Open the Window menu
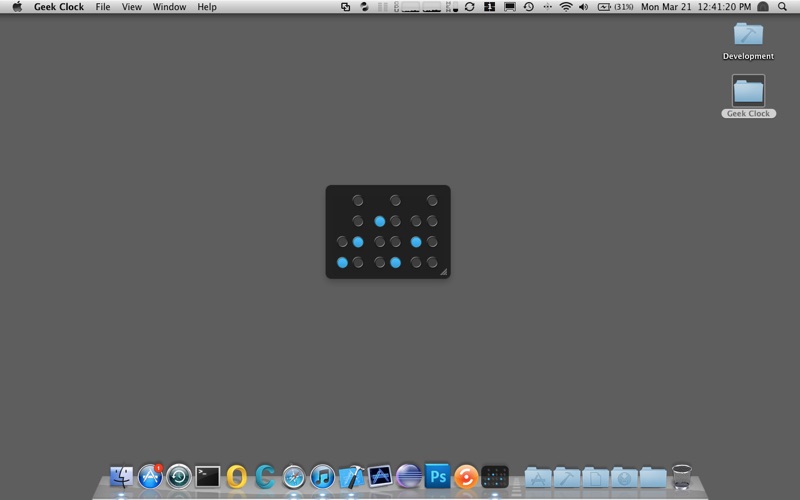800x500 pixels. pos(169,7)
